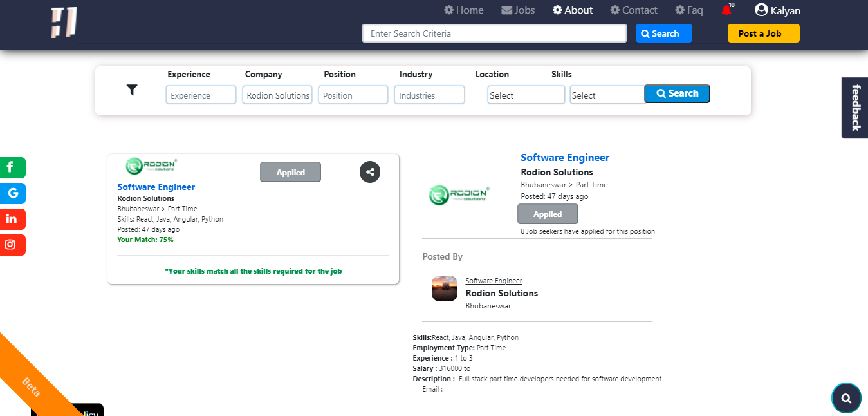Open the Jobs menu item

(x=518, y=10)
